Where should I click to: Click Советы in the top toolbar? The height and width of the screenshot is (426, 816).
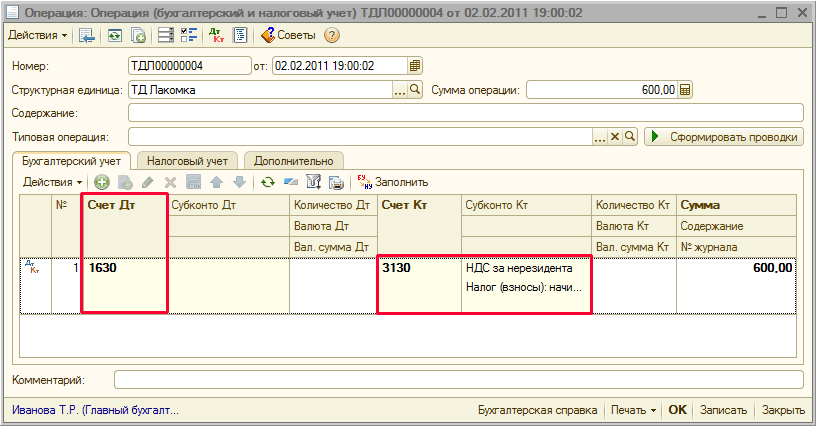(288, 35)
